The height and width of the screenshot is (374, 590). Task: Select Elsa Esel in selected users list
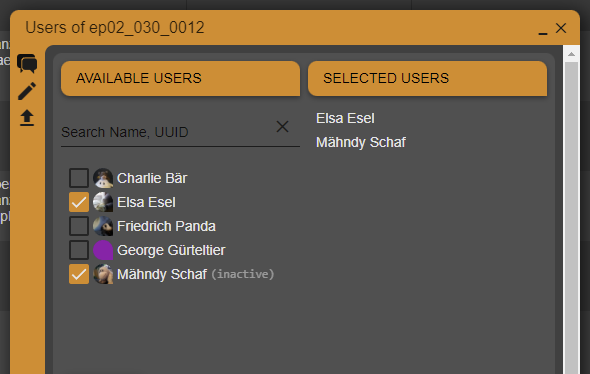coord(345,119)
